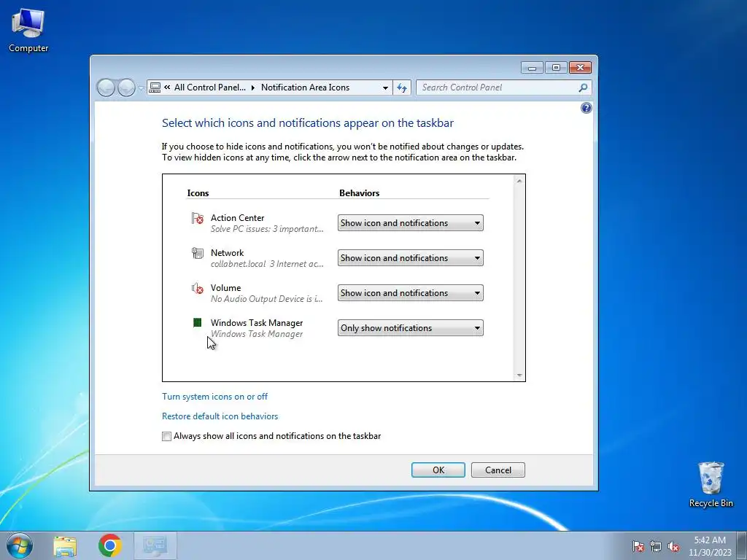Click the Volume speaker icon in the list
This screenshot has height=560, width=747.
pos(197,288)
